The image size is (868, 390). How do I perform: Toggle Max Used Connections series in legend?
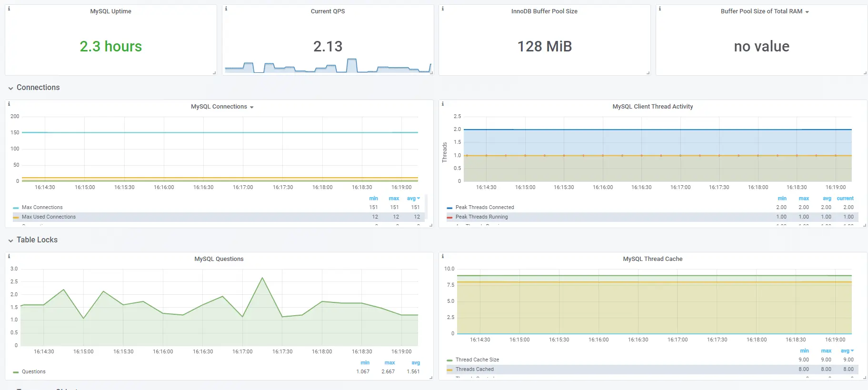49,217
